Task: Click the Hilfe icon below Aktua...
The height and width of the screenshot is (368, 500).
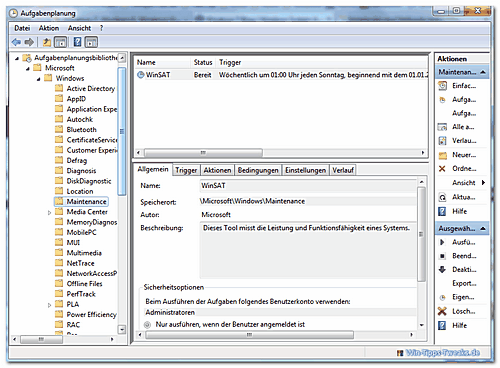Action: [x=442, y=211]
